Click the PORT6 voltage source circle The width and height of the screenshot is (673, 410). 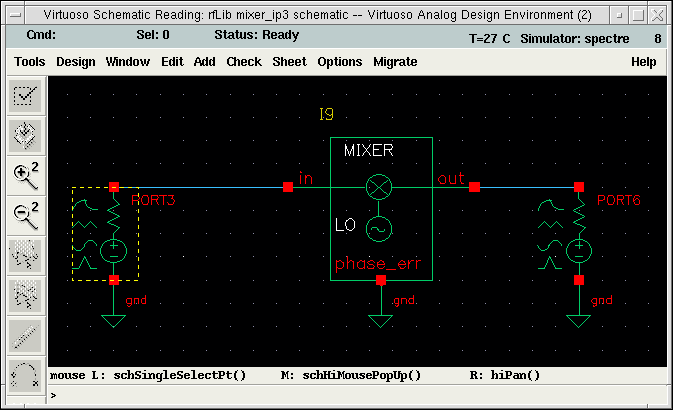coord(579,251)
